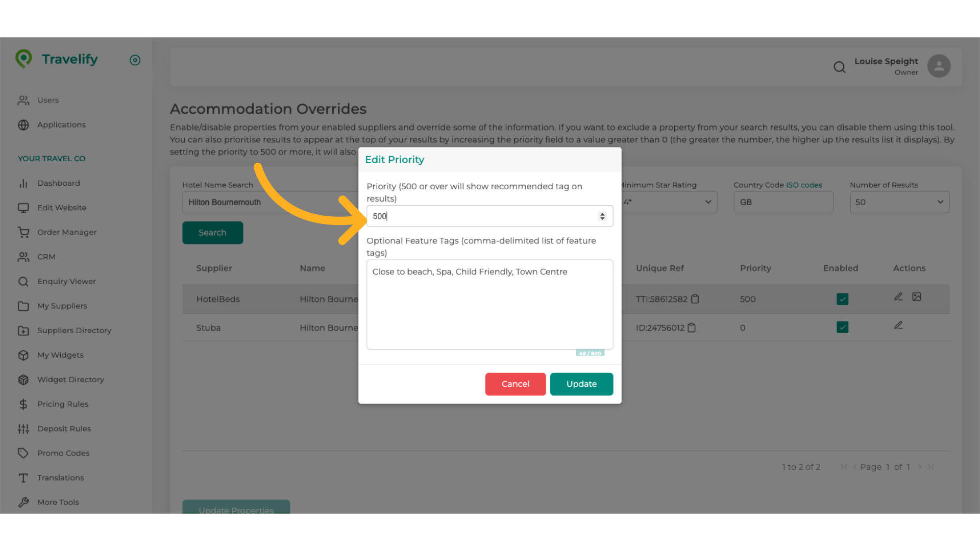Click the search magnifier icon in header
This screenshot has height=551, width=980.
(x=840, y=67)
